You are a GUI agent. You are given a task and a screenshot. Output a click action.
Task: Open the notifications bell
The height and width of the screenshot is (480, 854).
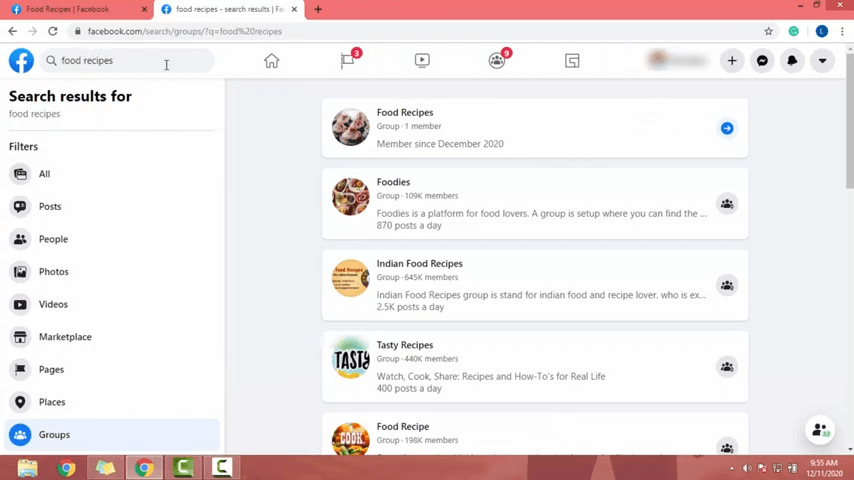(x=792, y=60)
